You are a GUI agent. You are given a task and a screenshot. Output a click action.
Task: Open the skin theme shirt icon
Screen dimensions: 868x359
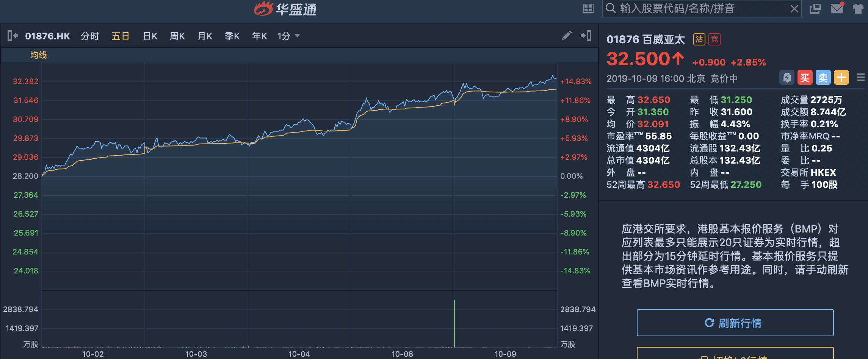(x=858, y=8)
